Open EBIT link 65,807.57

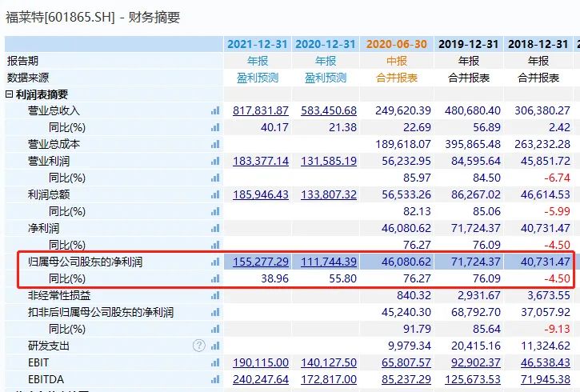coord(406,362)
